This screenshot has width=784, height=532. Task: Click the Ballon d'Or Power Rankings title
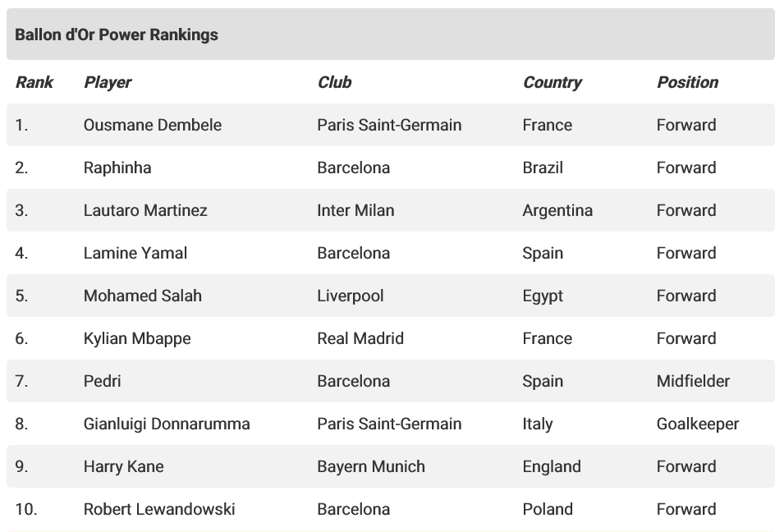point(117,34)
